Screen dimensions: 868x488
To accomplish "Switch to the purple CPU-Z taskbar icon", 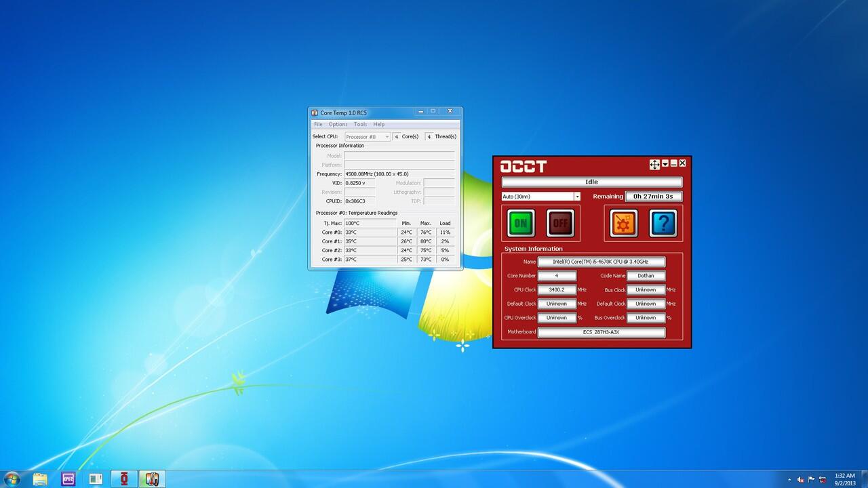I will coord(68,479).
